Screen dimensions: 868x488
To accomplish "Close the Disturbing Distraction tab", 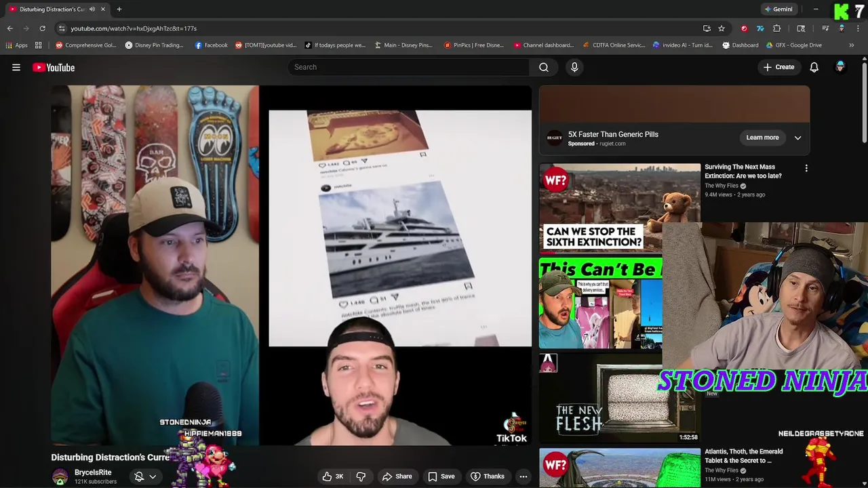I will (x=103, y=9).
